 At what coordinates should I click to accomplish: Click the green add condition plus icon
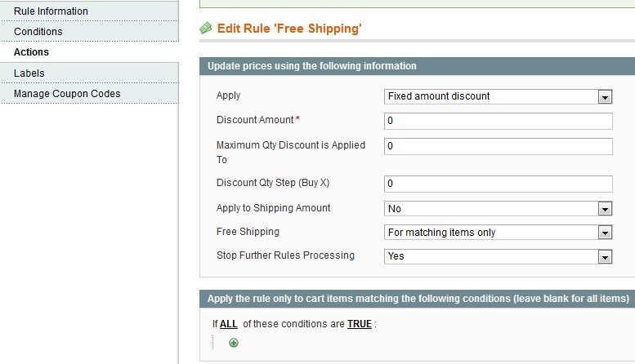234,343
